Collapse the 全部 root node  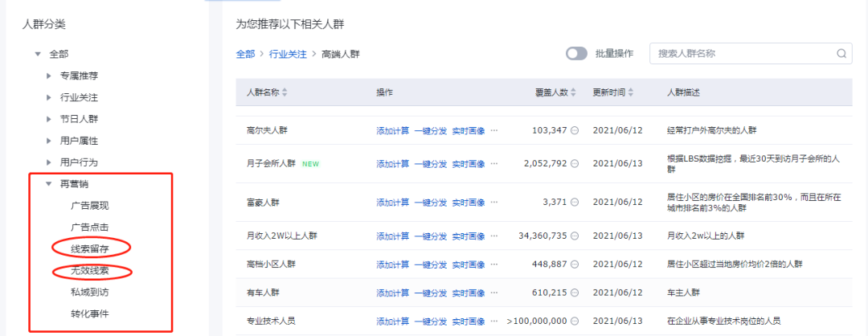coord(37,54)
